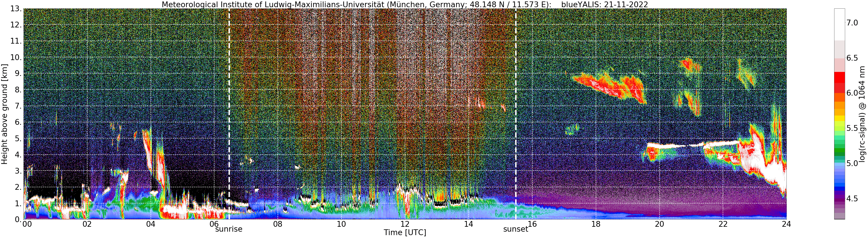Click the '5.0' colorbar tick label

point(852,163)
